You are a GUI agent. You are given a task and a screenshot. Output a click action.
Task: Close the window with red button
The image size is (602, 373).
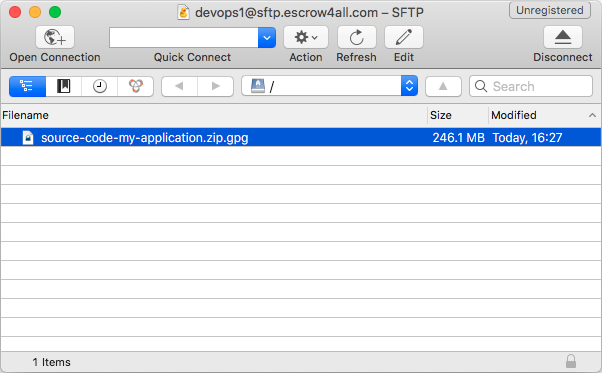(x=15, y=12)
